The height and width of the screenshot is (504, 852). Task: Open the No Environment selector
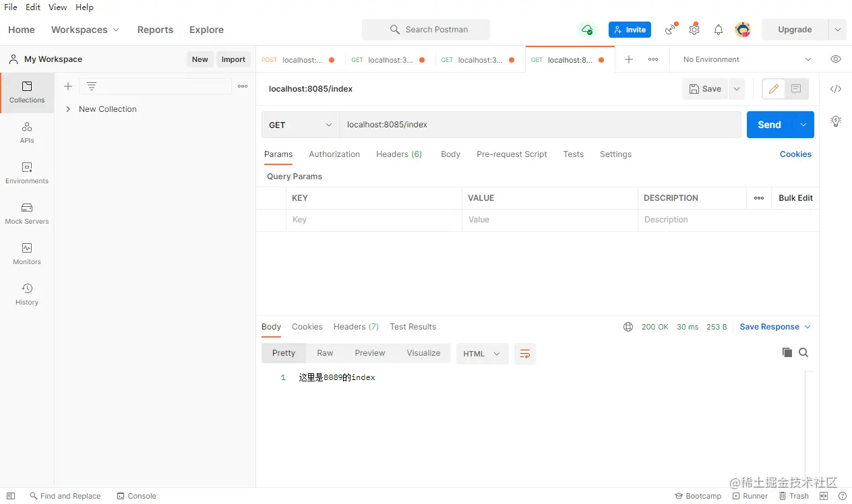[x=746, y=59]
